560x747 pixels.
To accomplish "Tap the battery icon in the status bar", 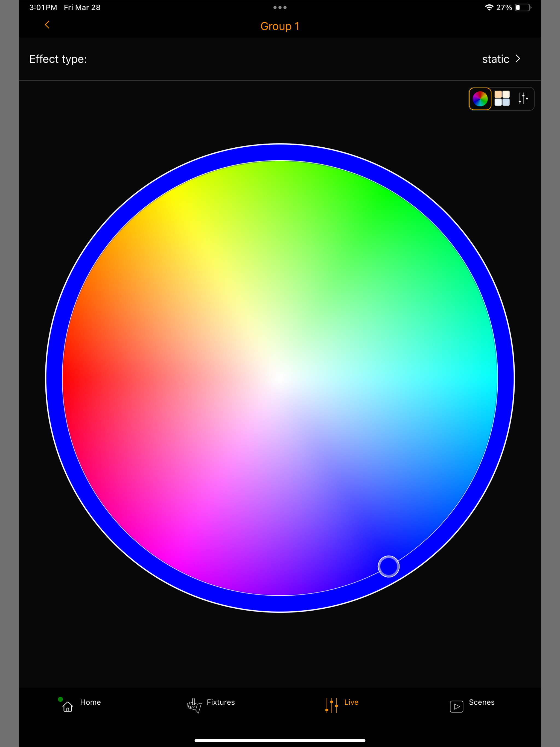I will point(523,7).
